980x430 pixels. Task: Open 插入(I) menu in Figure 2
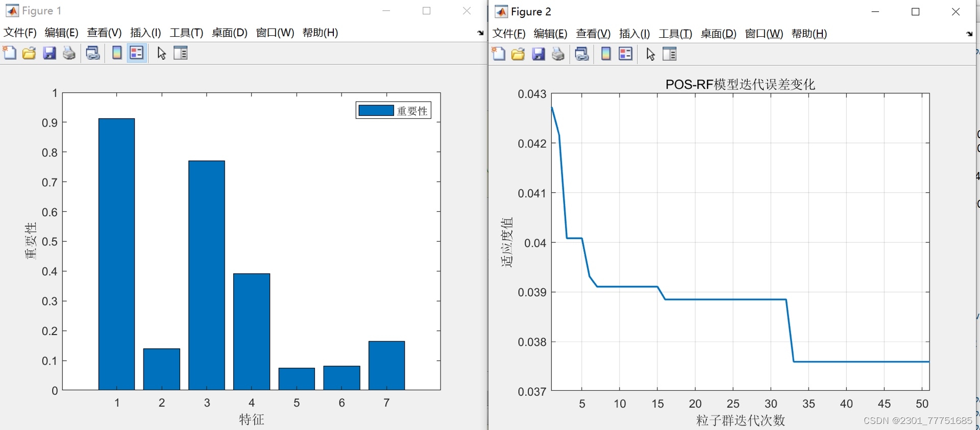[x=634, y=34]
